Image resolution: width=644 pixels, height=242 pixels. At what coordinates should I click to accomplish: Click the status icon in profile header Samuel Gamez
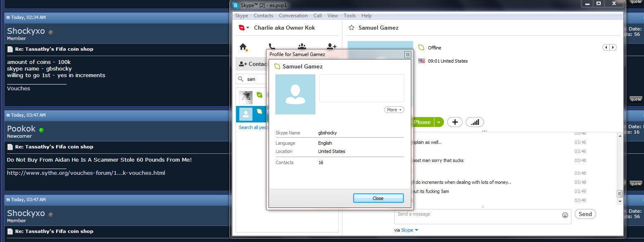click(x=277, y=66)
